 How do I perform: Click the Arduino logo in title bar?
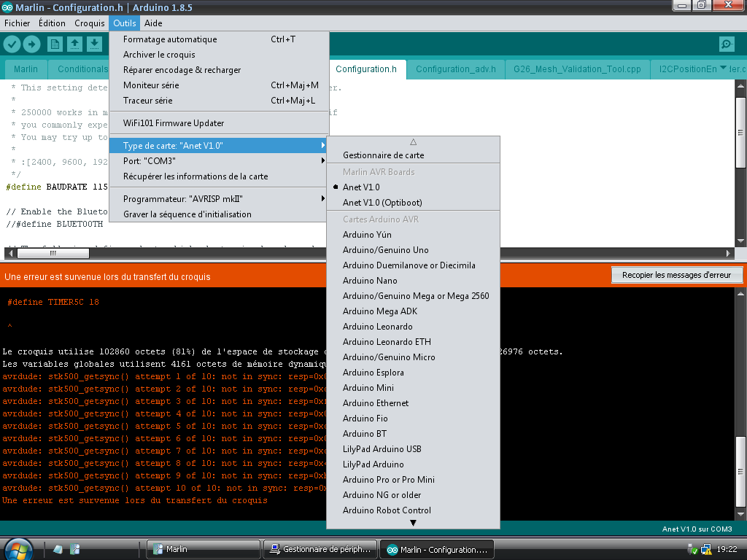point(7,7)
